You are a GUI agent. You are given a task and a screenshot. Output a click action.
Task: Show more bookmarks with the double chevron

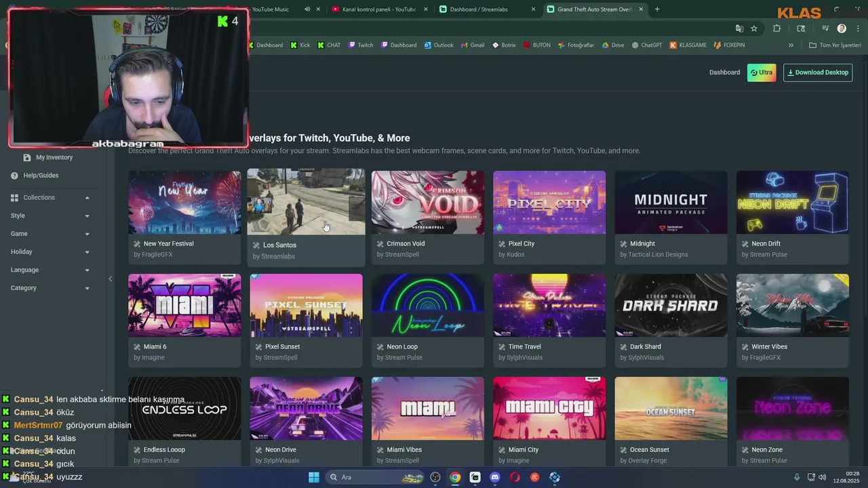pyautogui.click(x=791, y=45)
